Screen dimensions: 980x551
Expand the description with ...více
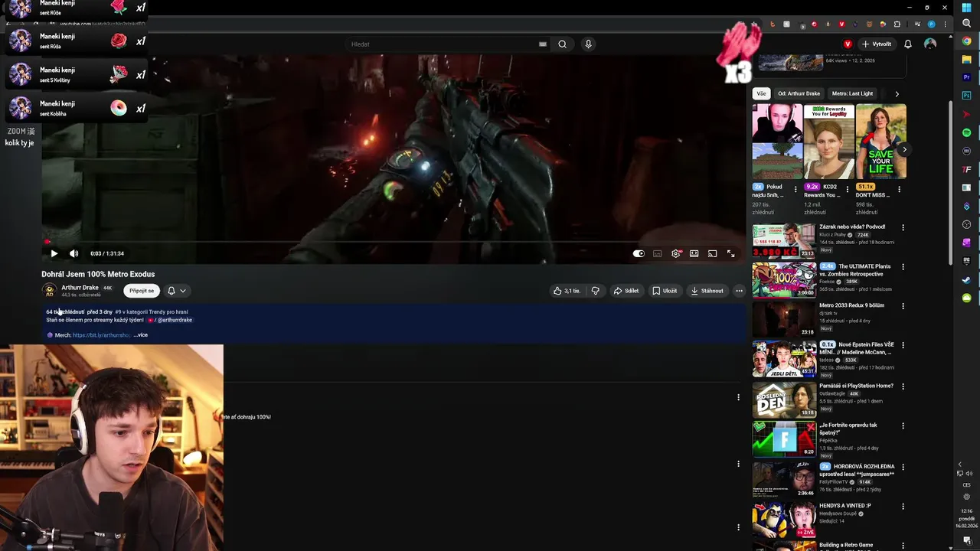(140, 335)
